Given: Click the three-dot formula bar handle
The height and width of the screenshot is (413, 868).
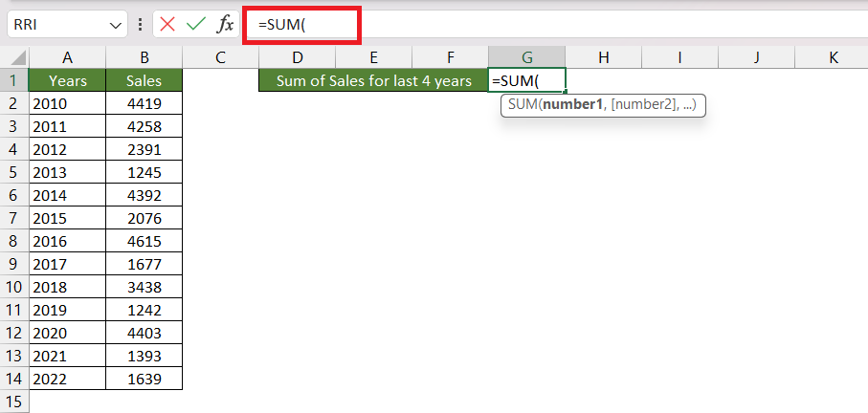Looking at the screenshot, I should [x=140, y=24].
